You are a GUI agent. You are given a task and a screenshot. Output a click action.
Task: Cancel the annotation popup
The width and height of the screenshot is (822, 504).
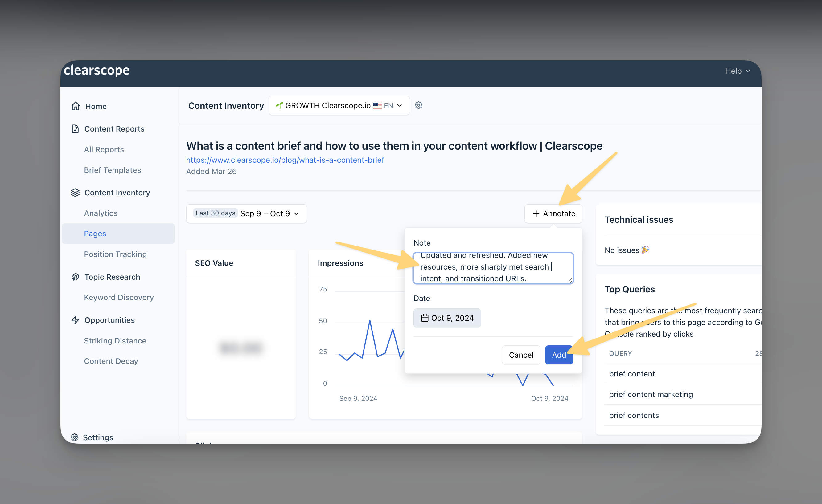520,355
